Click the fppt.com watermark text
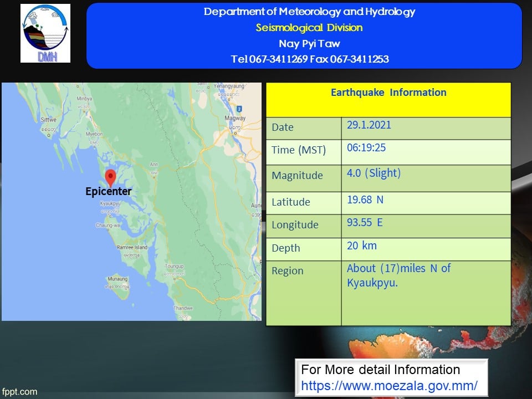Image resolution: width=532 pixels, height=399 pixels. click(19, 392)
